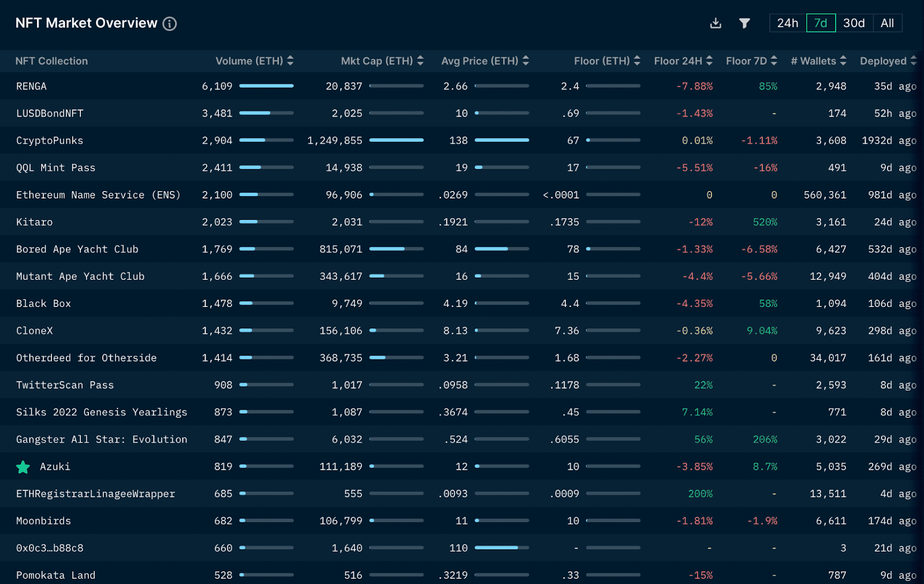Click Bored Ape market cap 815,071
924x584 pixels.
(341, 249)
